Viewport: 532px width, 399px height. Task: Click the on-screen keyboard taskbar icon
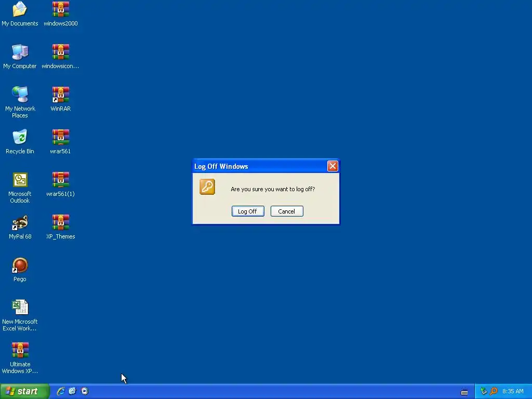click(464, 392)
